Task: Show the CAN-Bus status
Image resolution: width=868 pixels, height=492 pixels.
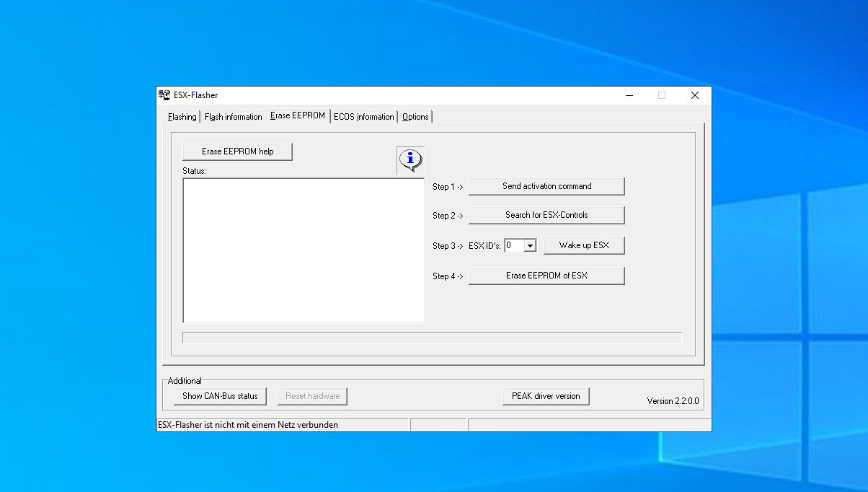Action: coord(220,395)
